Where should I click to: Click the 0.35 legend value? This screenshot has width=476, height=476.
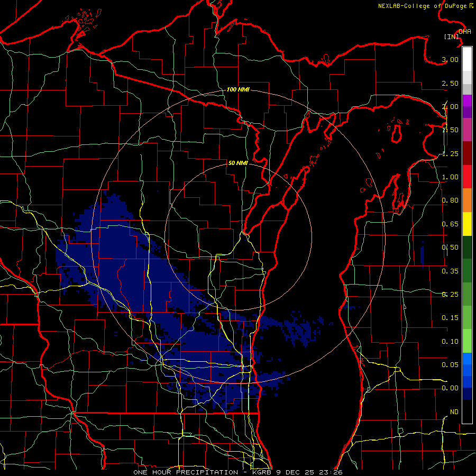(450, 271)
